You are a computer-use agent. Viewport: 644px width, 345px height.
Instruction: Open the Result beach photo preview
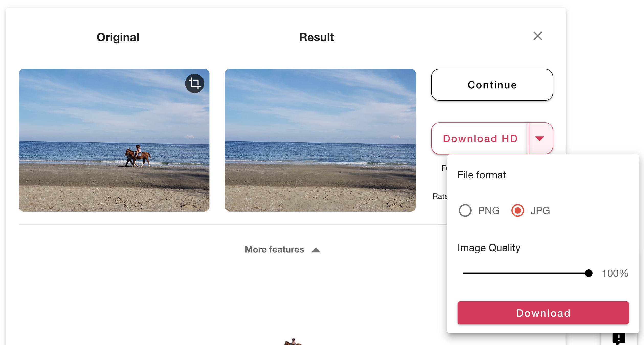click(320, 140)
